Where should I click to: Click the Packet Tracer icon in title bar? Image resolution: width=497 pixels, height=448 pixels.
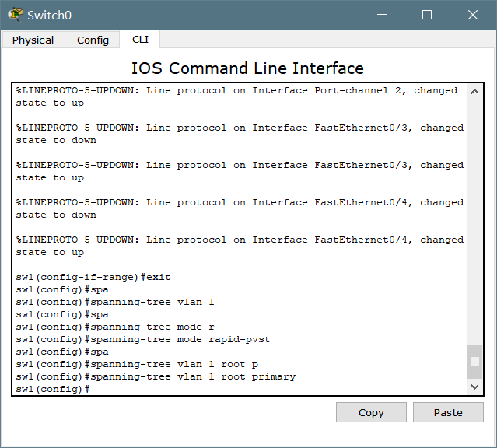pos(15,15)
